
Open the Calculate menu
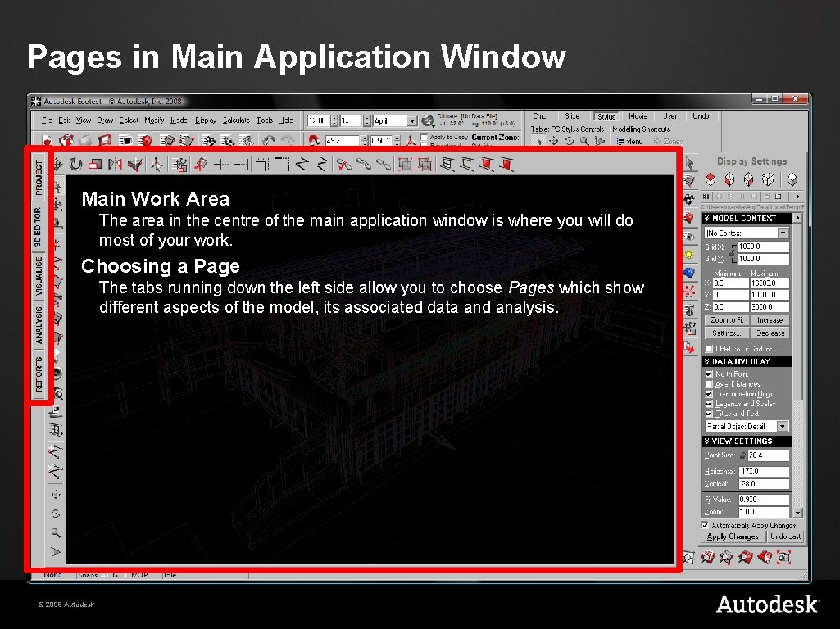[x=236, y=120]
